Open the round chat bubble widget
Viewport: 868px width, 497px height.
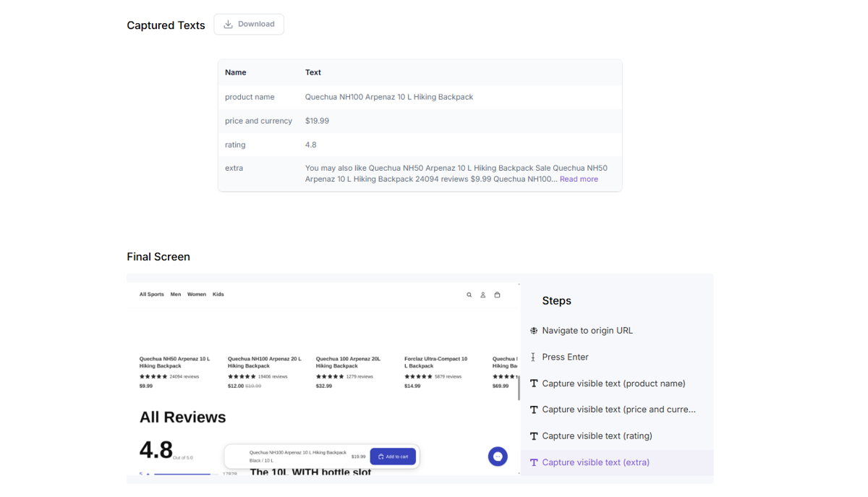[498, 456]
